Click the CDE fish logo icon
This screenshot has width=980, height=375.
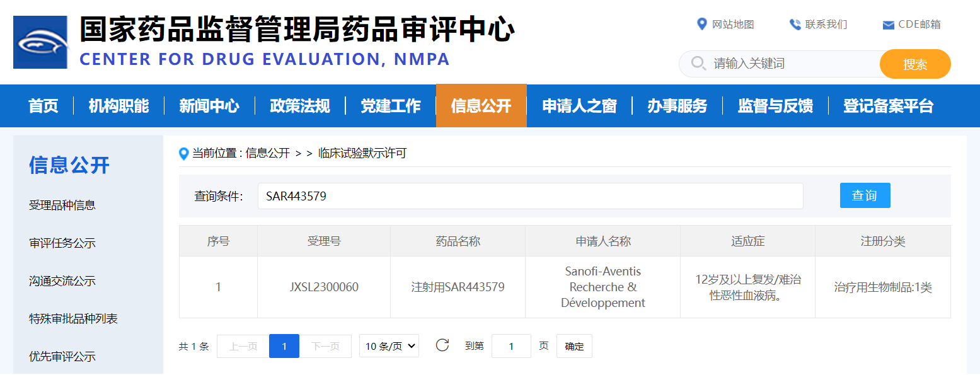click(x=40, y=42)
